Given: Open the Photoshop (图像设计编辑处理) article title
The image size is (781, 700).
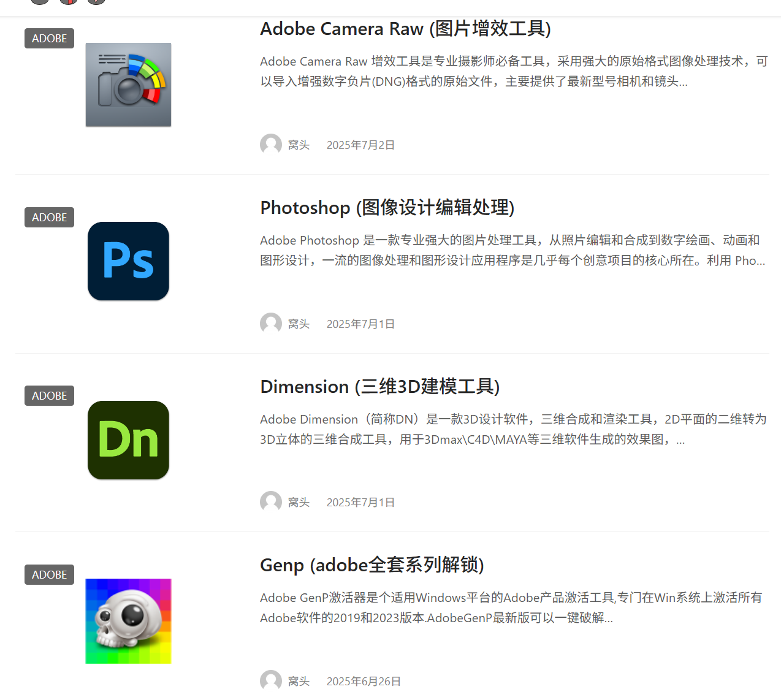Looking at the screenshot, I should tap(387, 208).
